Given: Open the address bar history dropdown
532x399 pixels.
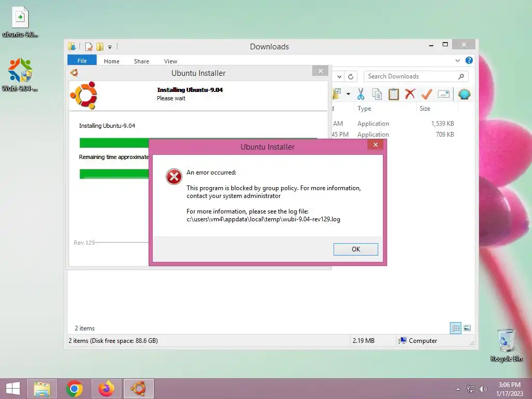Looking at the screenshot, I should tap(339, 77).
